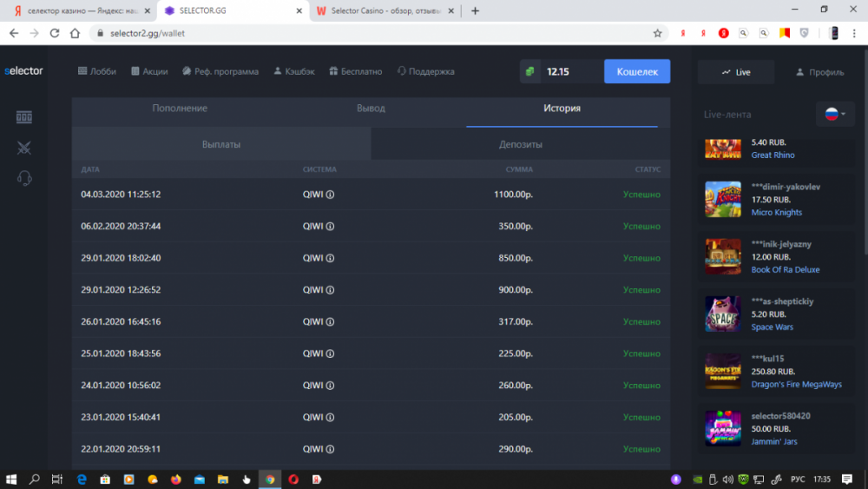This screenshot has height=489, width=868.
Task: Open the slots icon in left sidebar
Action: point(24,117)
